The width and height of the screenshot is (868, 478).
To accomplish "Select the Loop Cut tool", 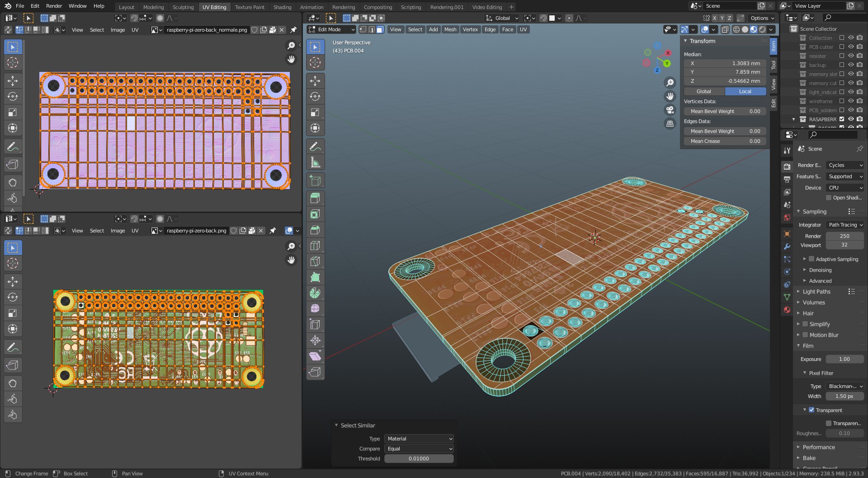I will point(315,246).
